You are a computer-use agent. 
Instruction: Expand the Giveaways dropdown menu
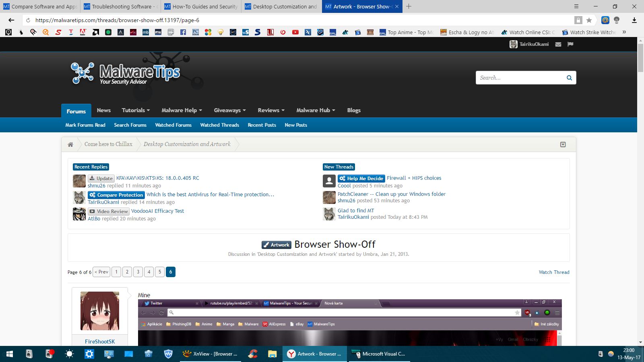pos(229,110)
